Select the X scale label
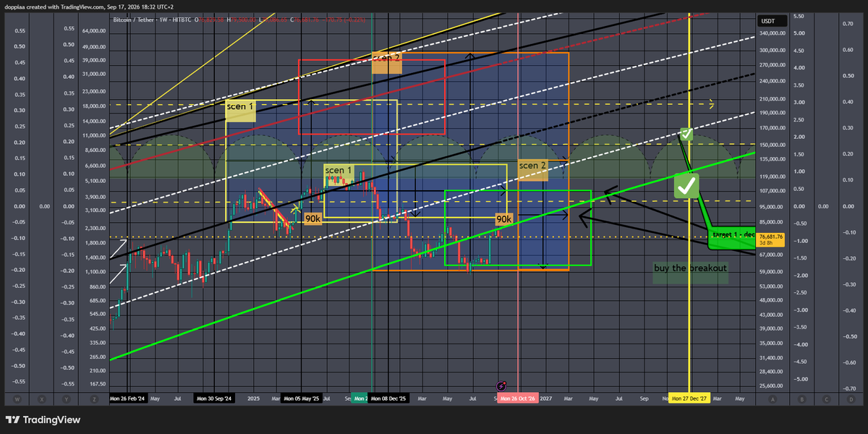 43,399
